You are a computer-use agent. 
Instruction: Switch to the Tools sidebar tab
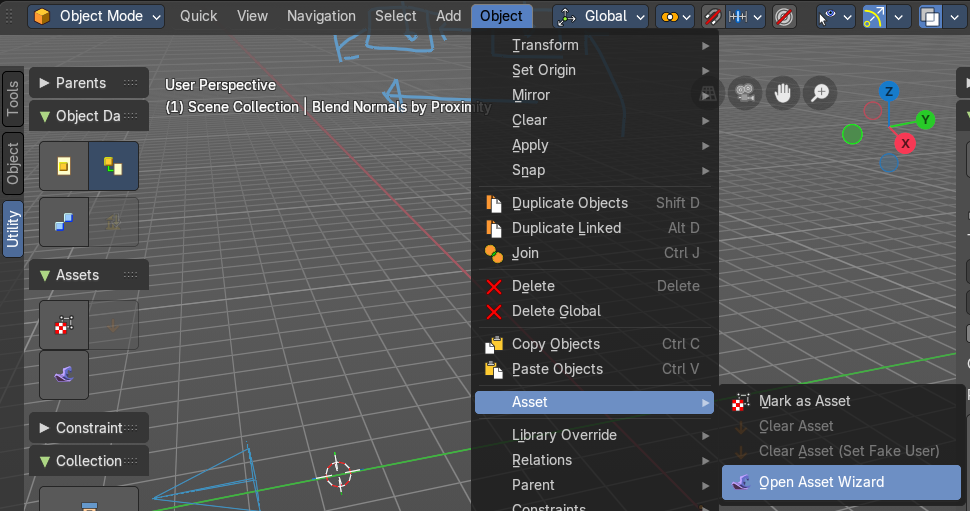coord(12,98)
